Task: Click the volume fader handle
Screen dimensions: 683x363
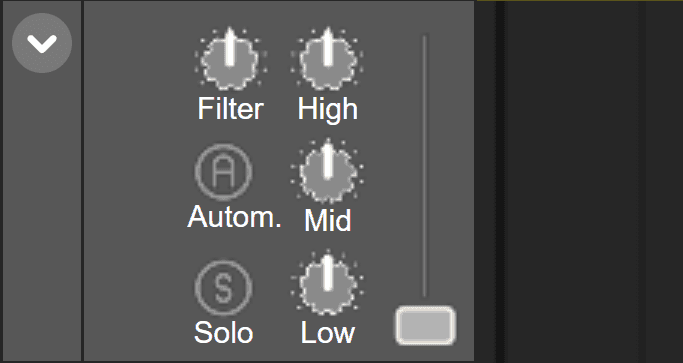Action: pyautogui.click(x=426, y=326)
